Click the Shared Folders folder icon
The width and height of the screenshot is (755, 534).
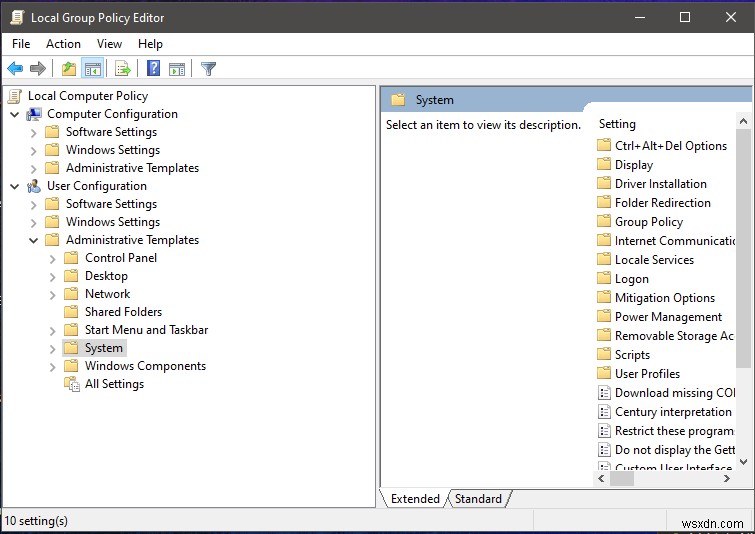(71, 312)
